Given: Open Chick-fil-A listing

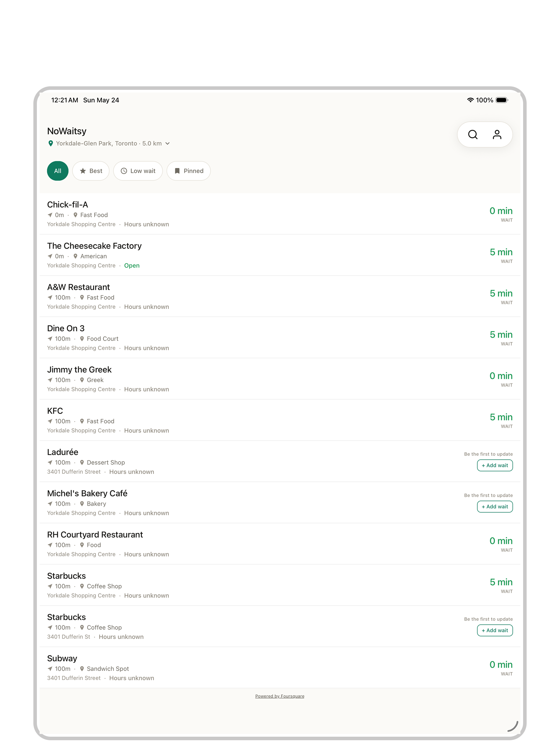Looking at the screenshot, I should coord(280,214).
